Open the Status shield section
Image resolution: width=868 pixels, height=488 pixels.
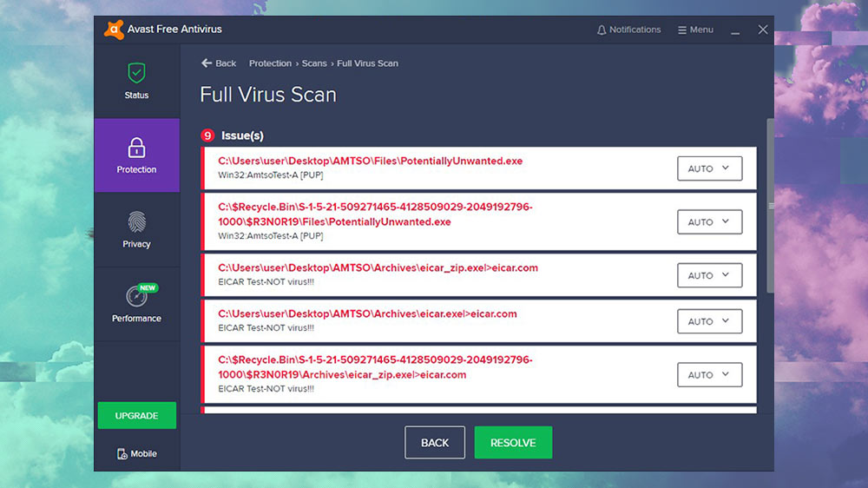tap(137, 81)
